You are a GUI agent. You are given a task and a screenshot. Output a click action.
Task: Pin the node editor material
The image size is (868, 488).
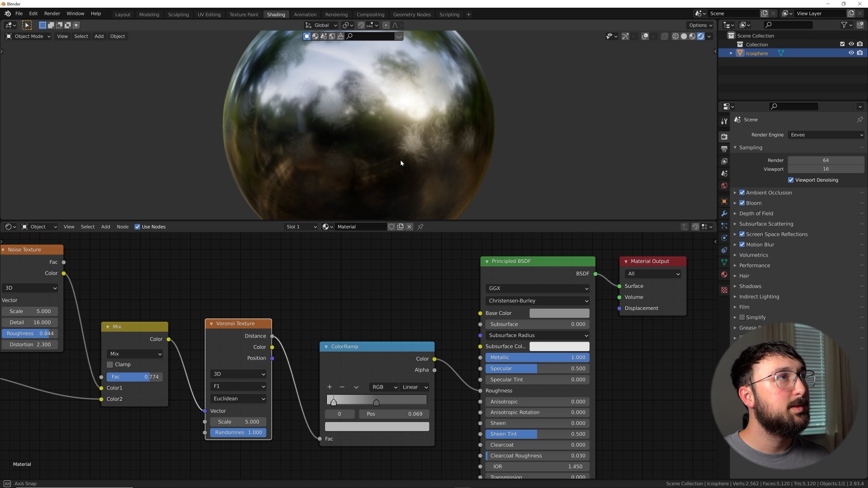420,227
